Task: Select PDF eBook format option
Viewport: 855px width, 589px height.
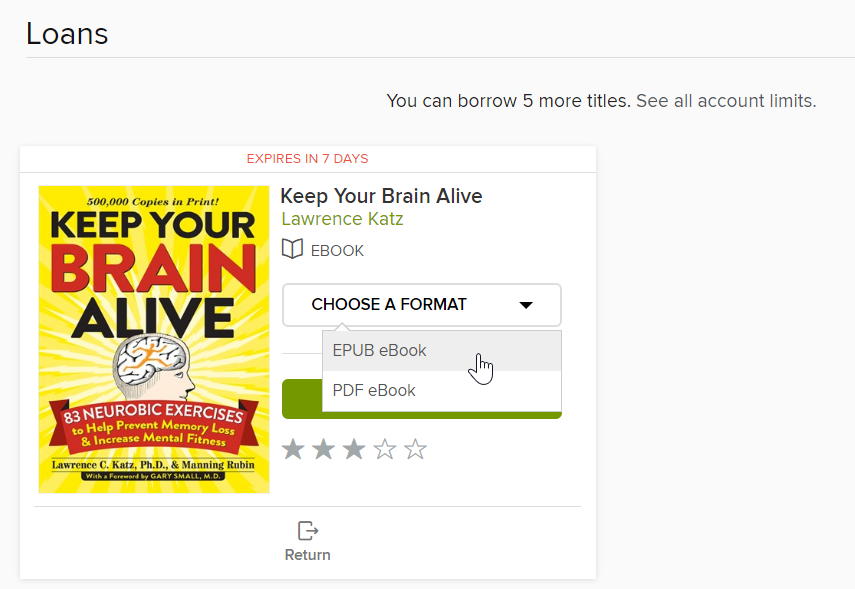Action: click(442, 390)
